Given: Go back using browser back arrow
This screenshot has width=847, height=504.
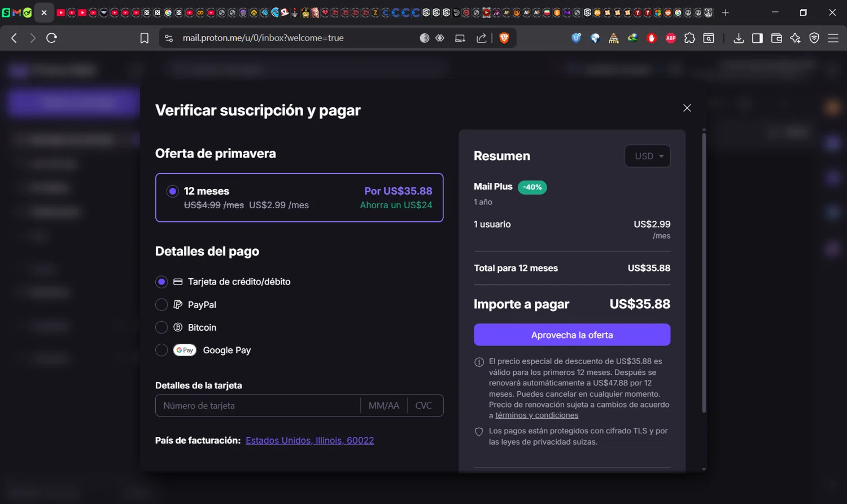Looking at the screenshot, I should [x=14, y=38].
